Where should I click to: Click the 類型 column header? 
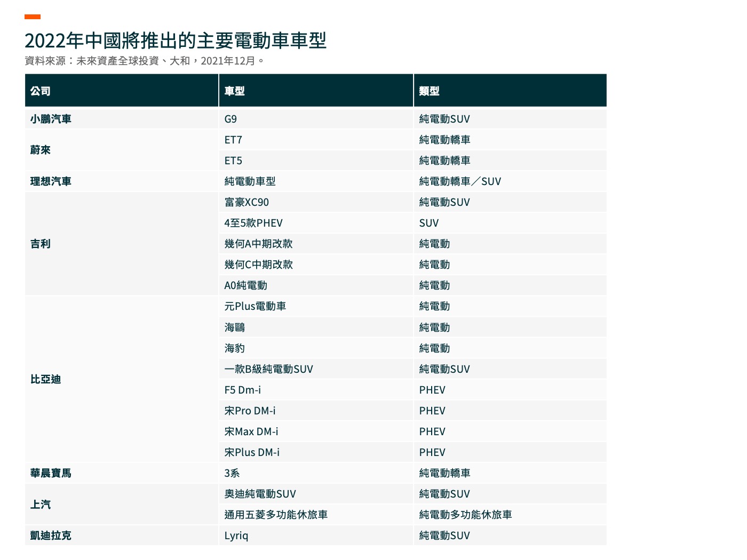[x=510, y=91]
